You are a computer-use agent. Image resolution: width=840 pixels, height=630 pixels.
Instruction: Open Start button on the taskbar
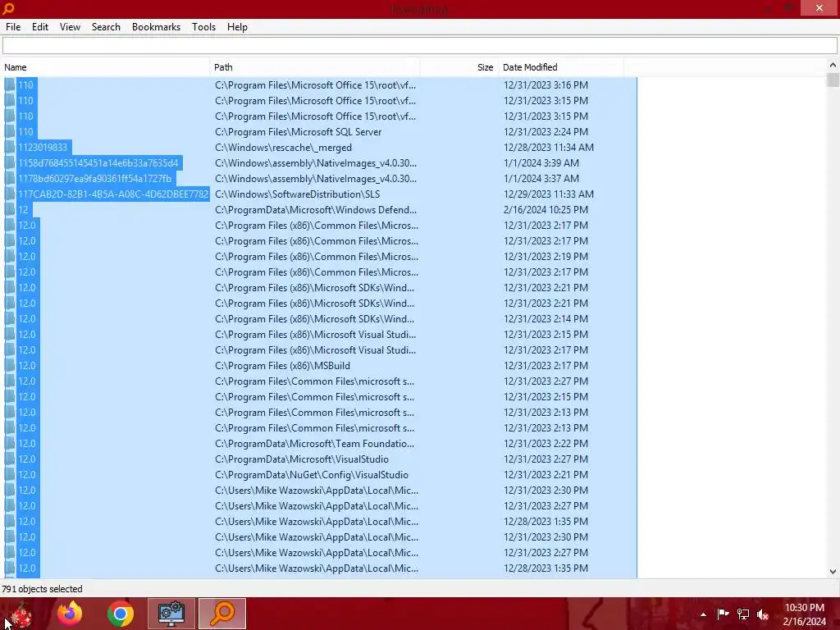[x=21, y=614]
